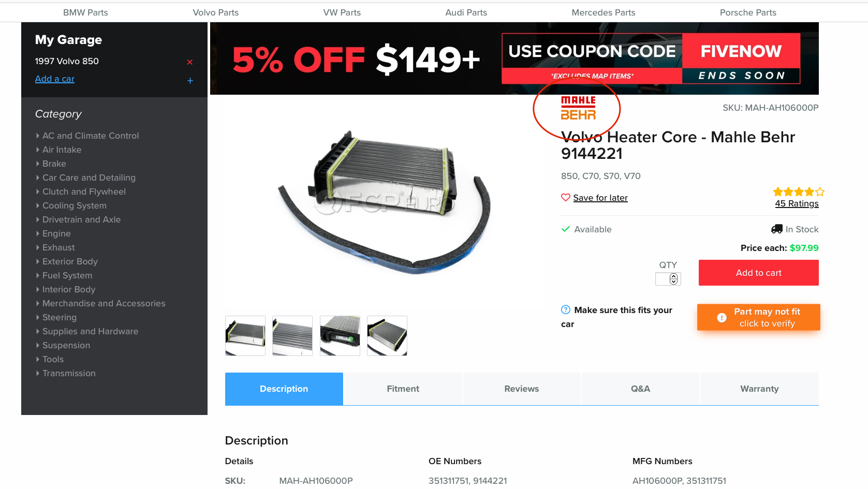Select the third product thumbnail image
The height and width of the screenshot is (489, 868).
coord(340,336)
